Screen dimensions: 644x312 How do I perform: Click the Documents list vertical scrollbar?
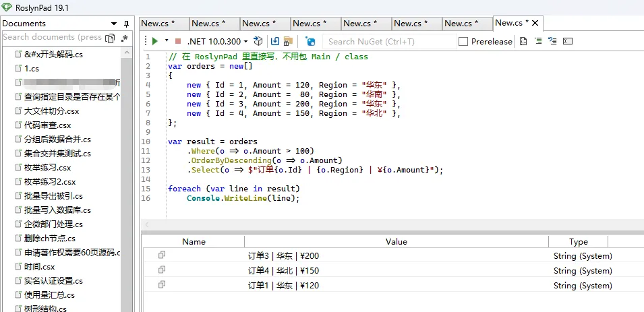pos(127,185)
